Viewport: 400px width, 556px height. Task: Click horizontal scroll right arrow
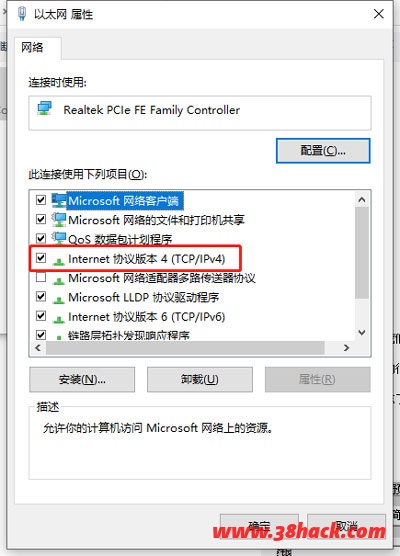point(346,348)
